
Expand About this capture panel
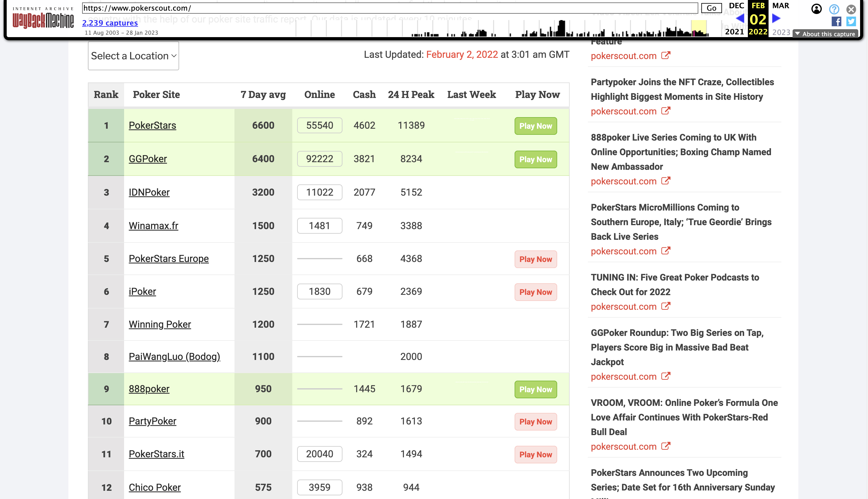[x=825, y=33]
